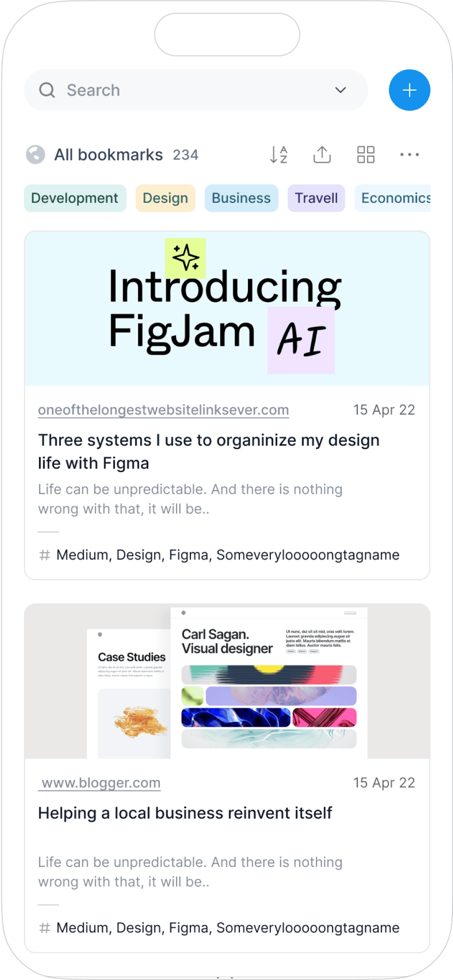Open the www.blogger.com link

pyautogui.click(x=100, y=783)
